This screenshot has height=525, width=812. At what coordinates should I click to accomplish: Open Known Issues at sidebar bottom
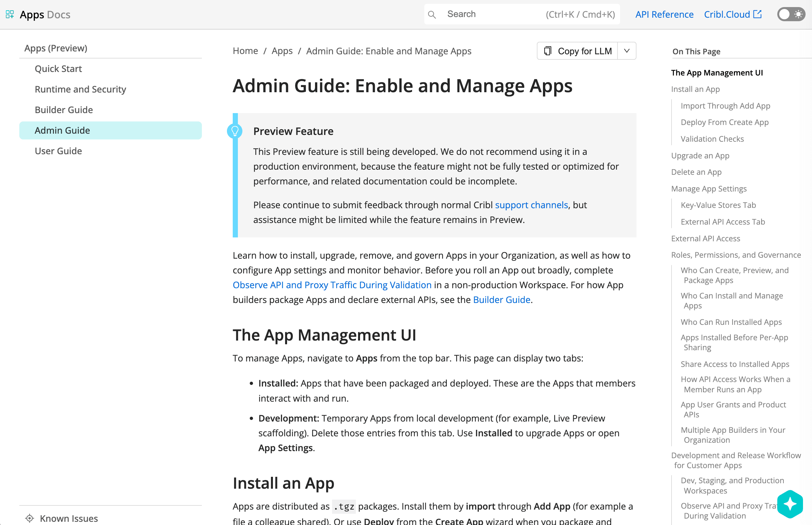(69, 518)
